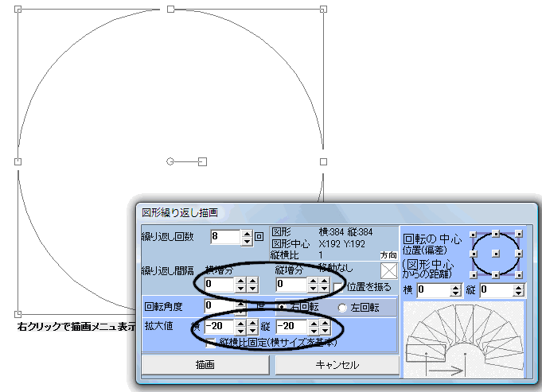The image size is (542, 392).
Task: Select the 左回転 radio button
Action: (343, 308)
